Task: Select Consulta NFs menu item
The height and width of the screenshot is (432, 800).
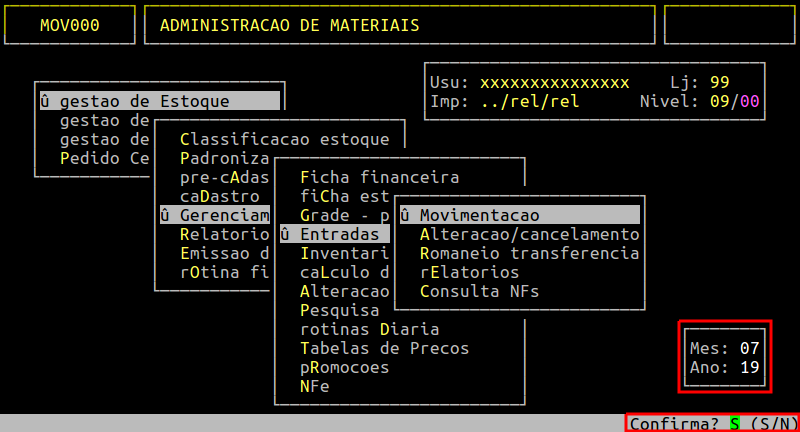Action: pos(479,291)
